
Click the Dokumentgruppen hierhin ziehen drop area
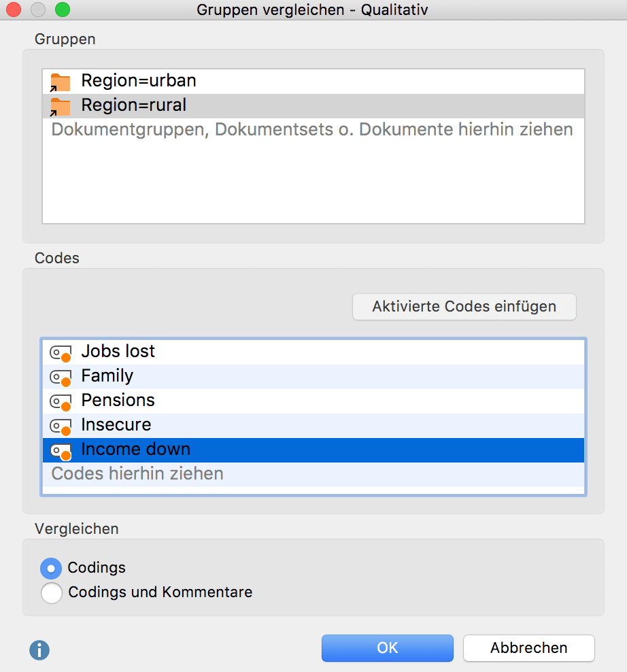point(312,129)
